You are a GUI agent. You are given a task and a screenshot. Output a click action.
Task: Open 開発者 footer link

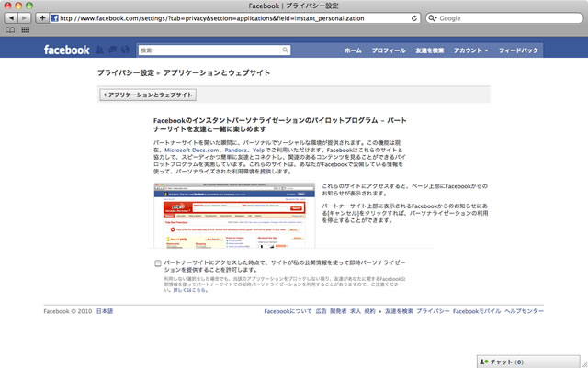[338, 311]
